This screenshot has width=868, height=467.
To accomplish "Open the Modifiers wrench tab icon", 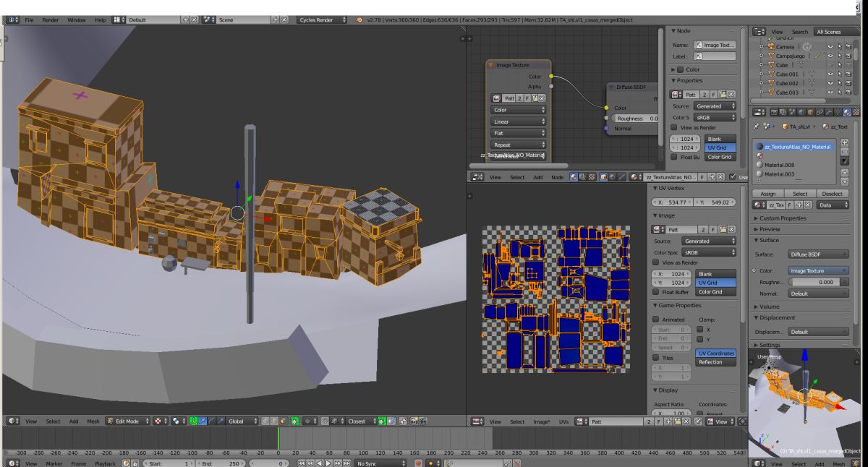I will point(829,112).
